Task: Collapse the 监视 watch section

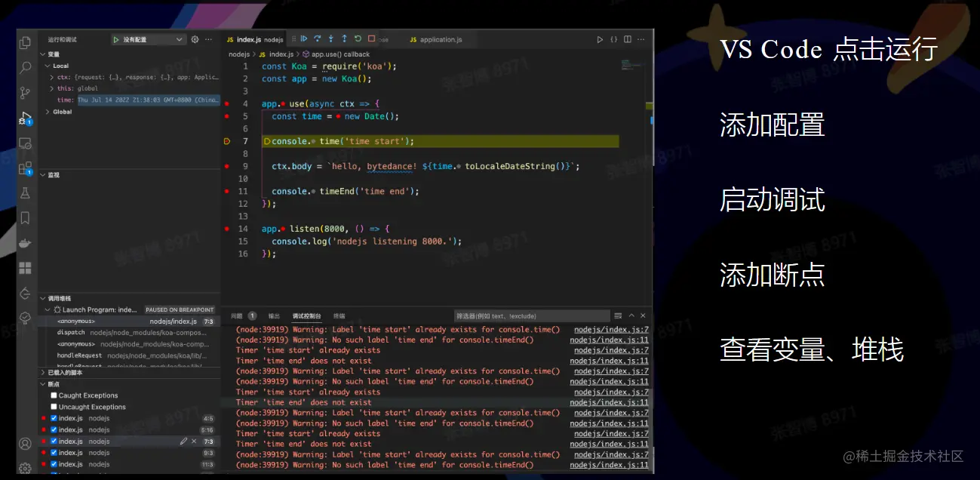Action: click(43, 175)
